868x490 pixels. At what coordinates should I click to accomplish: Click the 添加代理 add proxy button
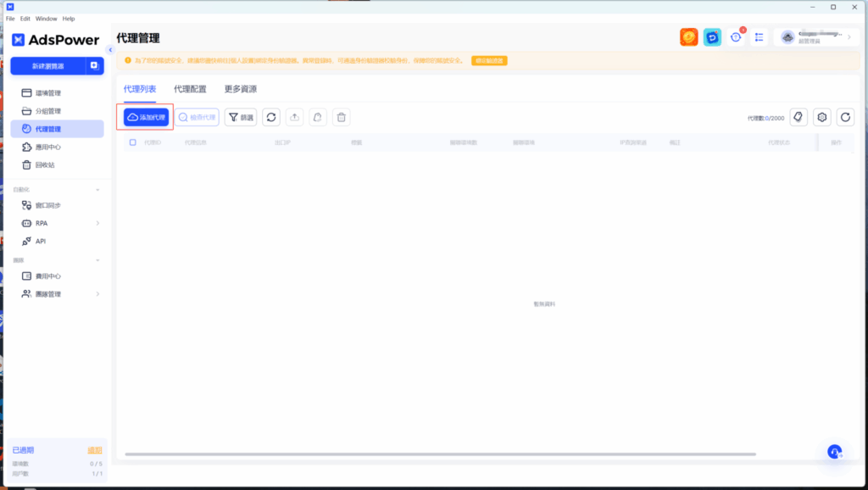tap(146, 117)
